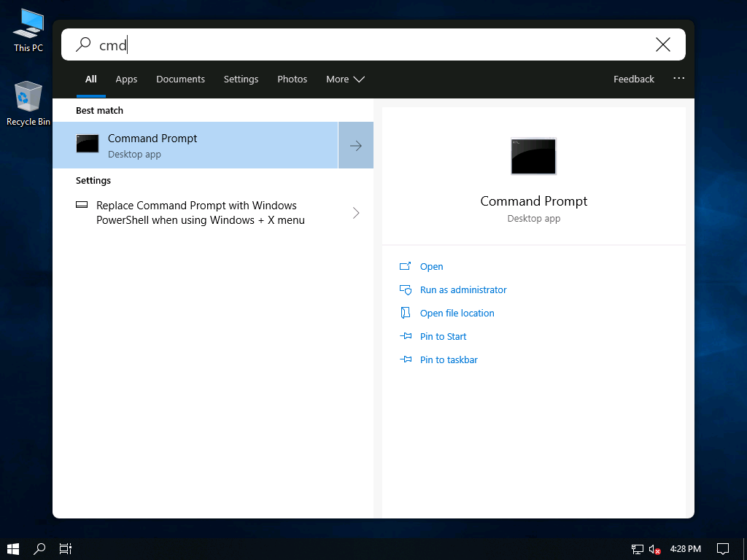Open the Windows Start button
Viewport: 747px width, 560px height.
click(x=13, y=549)
